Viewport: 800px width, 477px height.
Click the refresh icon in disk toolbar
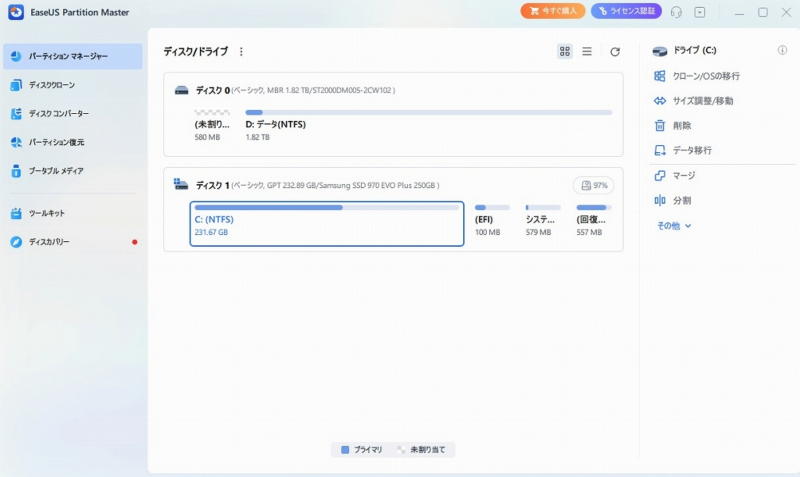click(615, 51)
